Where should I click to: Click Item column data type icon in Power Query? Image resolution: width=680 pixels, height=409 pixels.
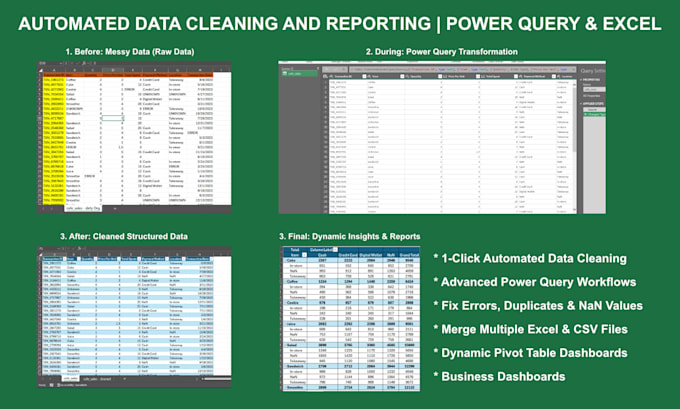(369, 76)
